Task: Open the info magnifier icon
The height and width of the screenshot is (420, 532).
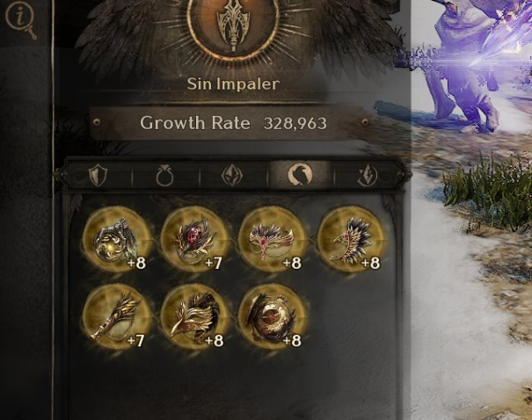Action: (x=21, y=21)
